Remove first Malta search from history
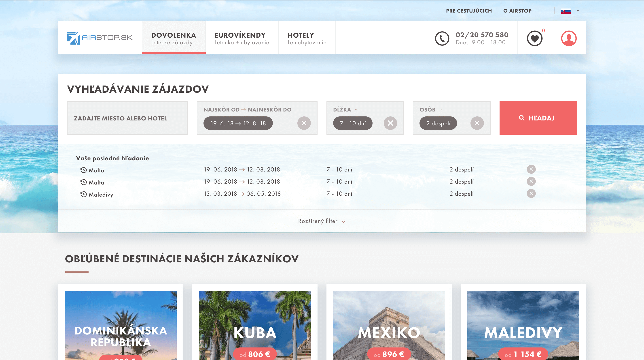 click(x=531, y=169)
